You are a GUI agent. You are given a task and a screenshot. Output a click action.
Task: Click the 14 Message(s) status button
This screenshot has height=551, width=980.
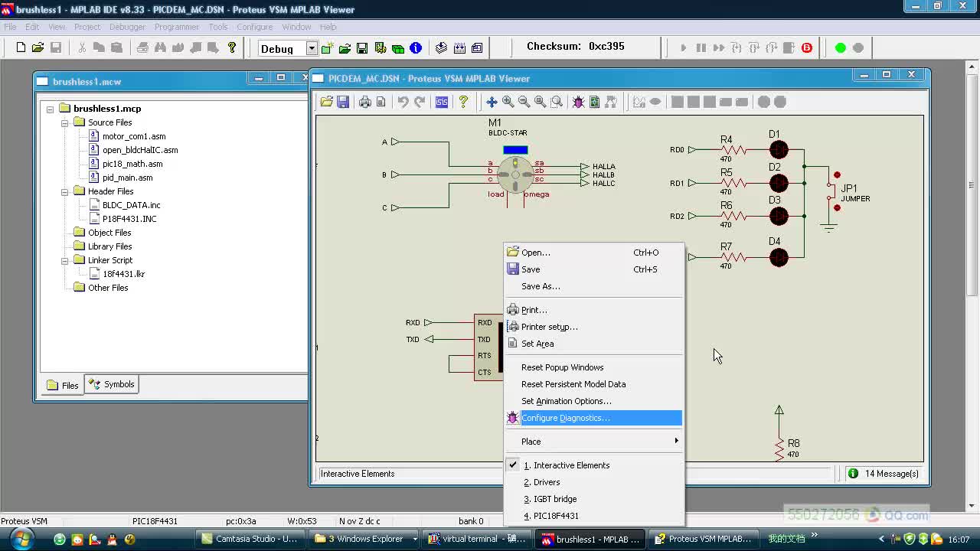pyautogui.click(x=883, y=474)
